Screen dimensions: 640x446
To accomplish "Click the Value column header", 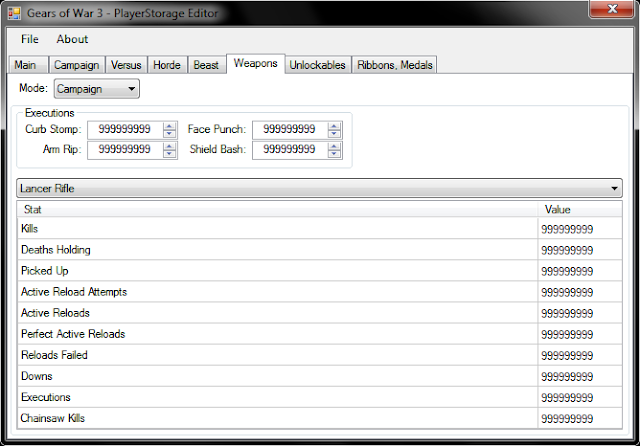I will coord(580,209).
